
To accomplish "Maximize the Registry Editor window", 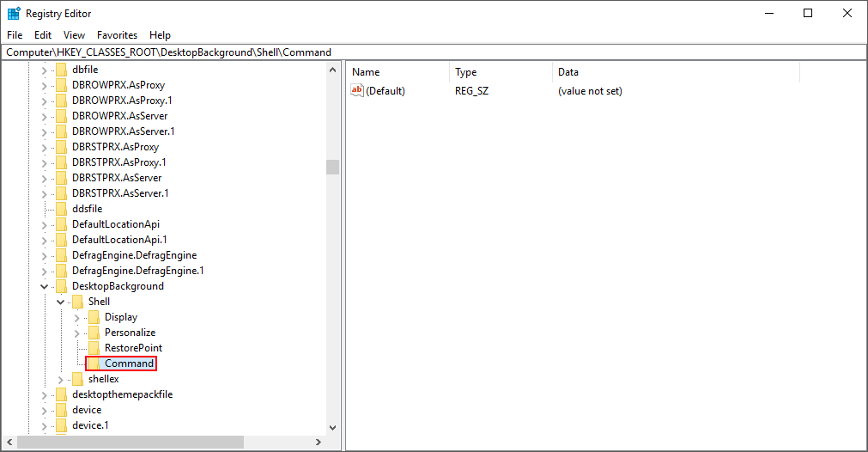I will click(x=808, y=13).
